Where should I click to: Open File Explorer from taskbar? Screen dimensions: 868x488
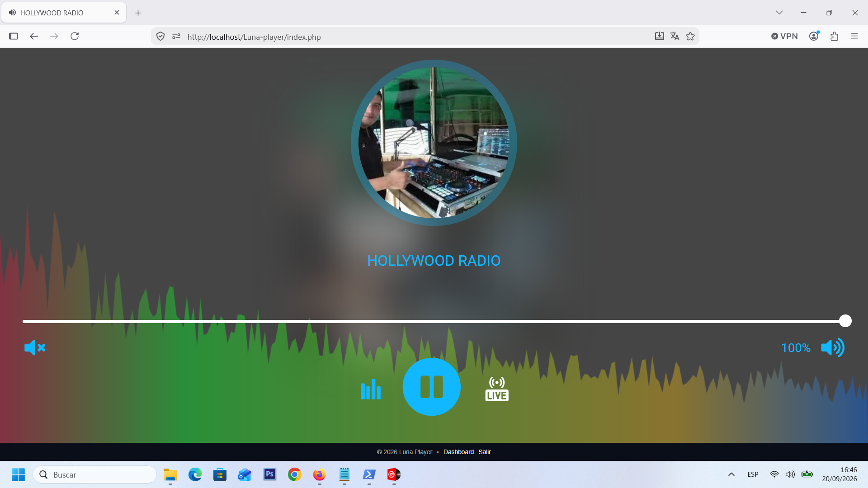click(x=170, y=474)
